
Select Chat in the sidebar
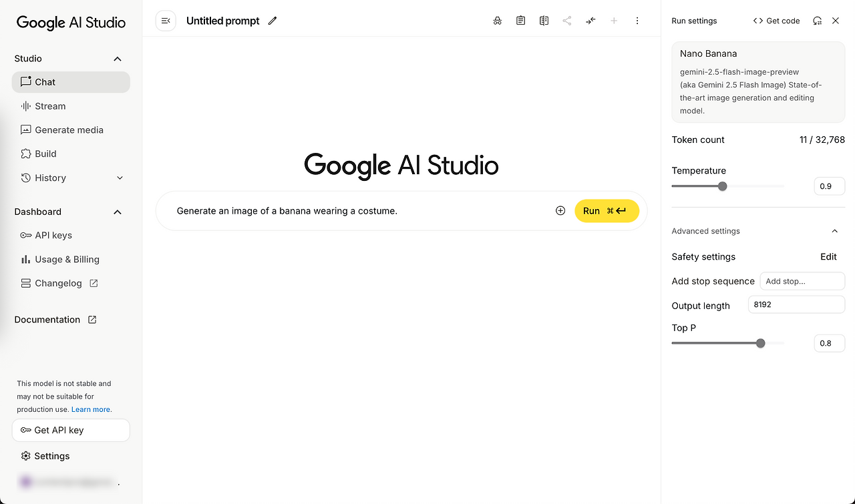[71, 82]
